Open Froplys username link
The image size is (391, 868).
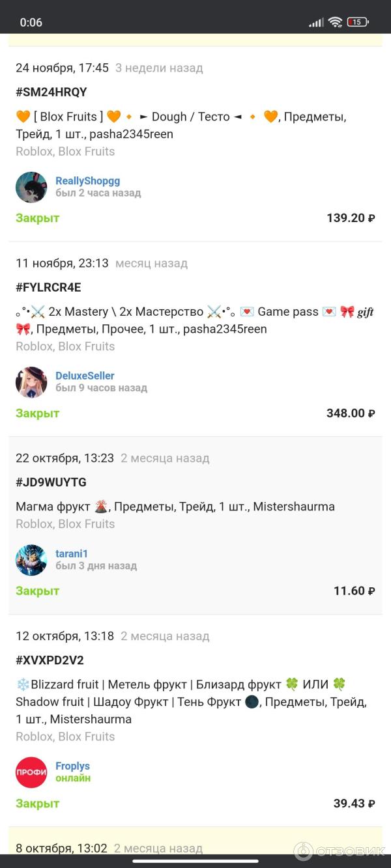click(72, 766)
